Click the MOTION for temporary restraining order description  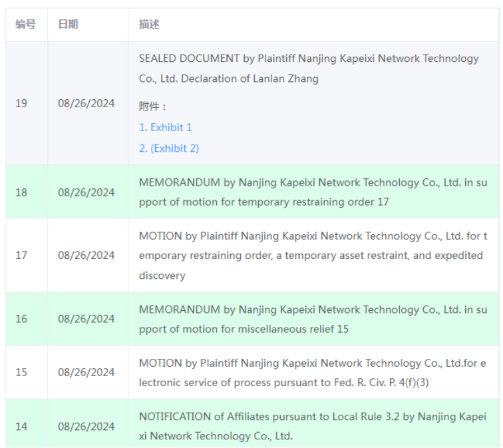[313, 256]
